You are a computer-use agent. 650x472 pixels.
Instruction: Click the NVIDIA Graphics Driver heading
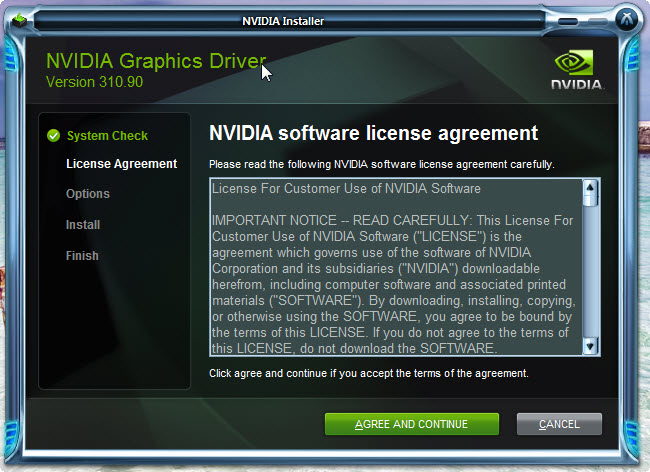[x=156, y=61]
